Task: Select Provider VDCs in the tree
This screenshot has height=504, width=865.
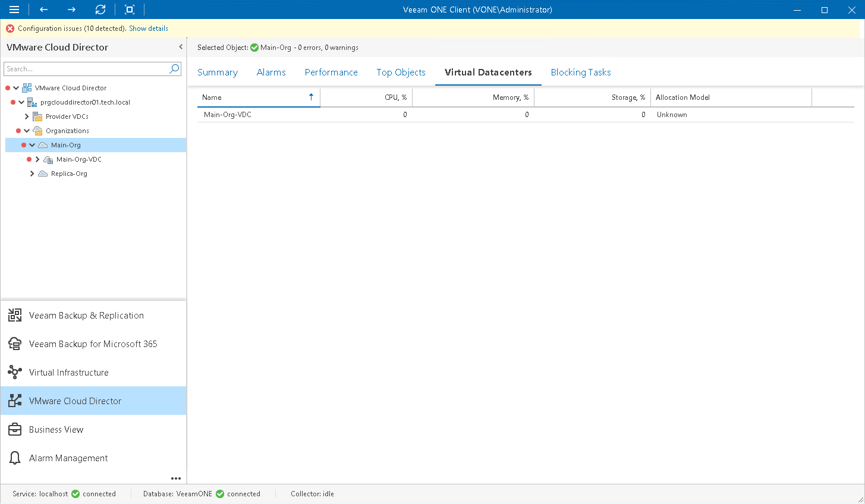Action: coord(67,116)
